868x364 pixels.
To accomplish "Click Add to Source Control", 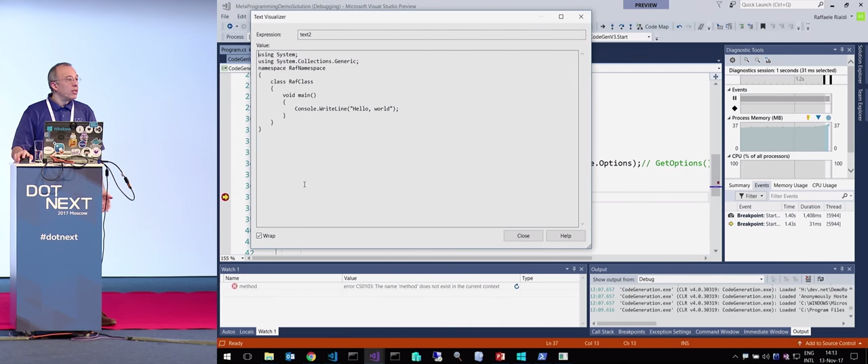I will (831, 344).
